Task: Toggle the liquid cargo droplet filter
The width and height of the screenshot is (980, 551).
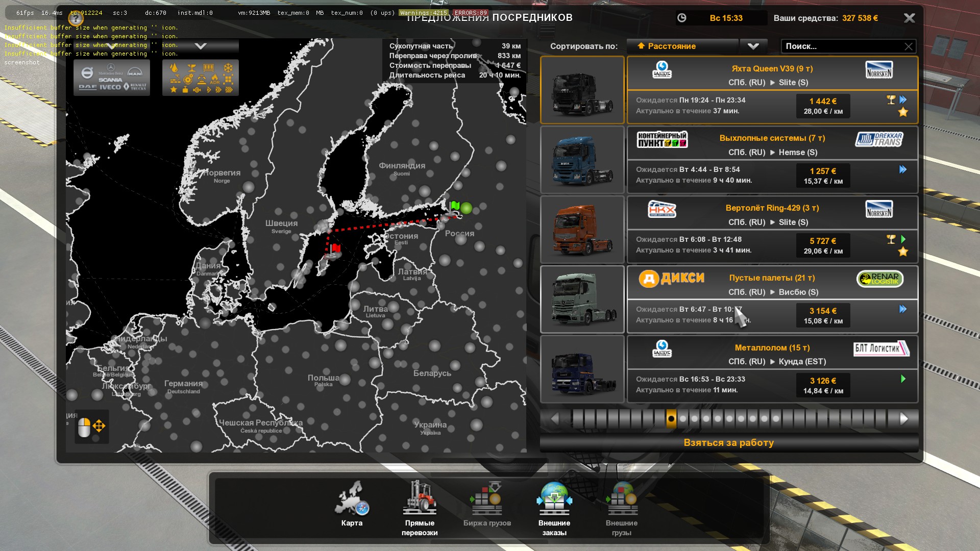Action: point(174,67)
